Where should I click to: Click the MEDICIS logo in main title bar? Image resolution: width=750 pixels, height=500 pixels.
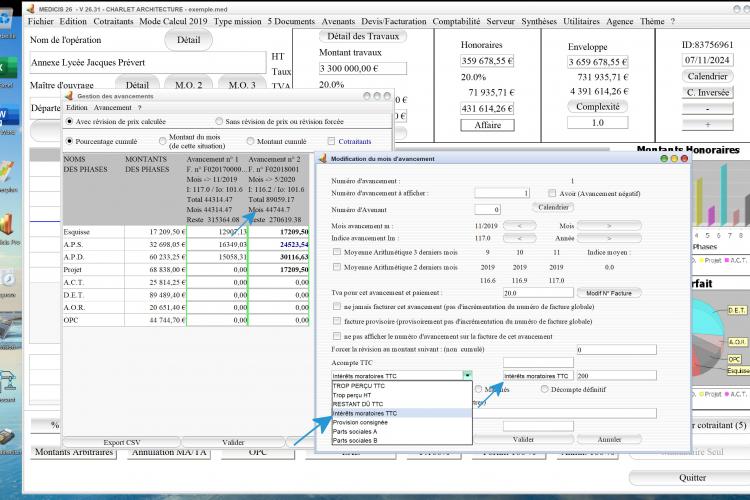pyautogui.click(x=31, y=9)
